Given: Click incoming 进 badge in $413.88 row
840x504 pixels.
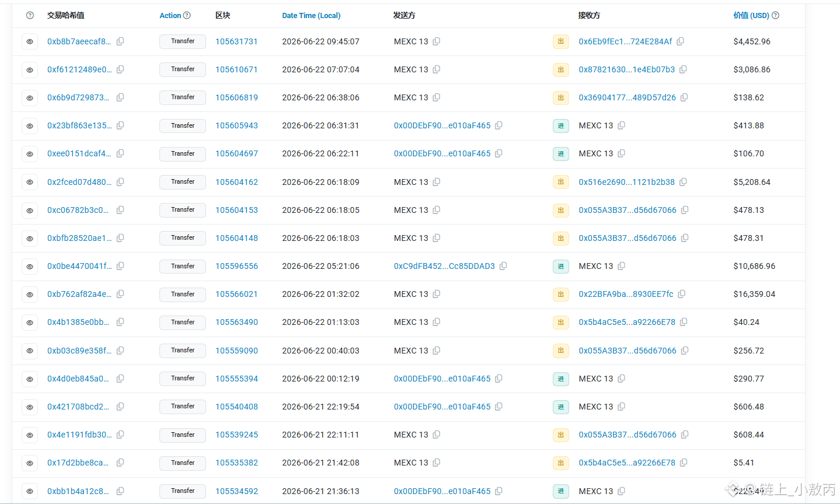Looking at the screenshot, I should [x=561, y=125].
